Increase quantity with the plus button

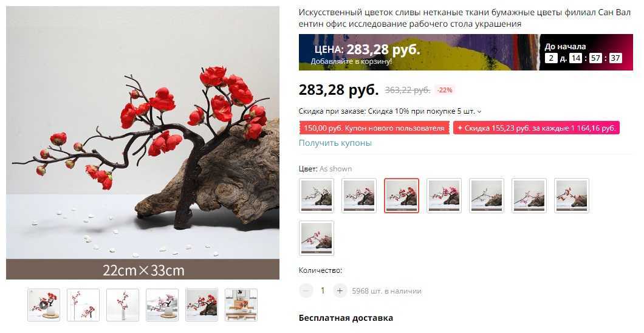tap(340, 290)
